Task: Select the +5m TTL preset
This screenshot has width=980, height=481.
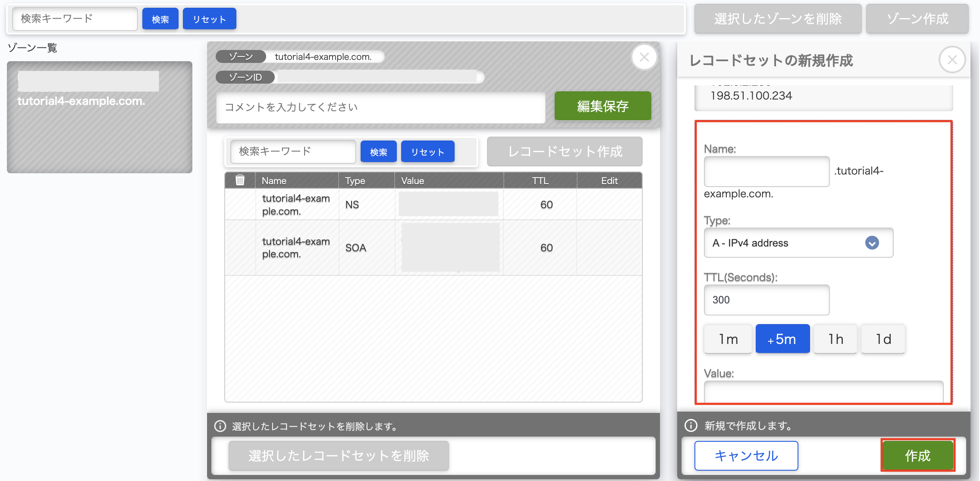Action: (x=782, y=339)
